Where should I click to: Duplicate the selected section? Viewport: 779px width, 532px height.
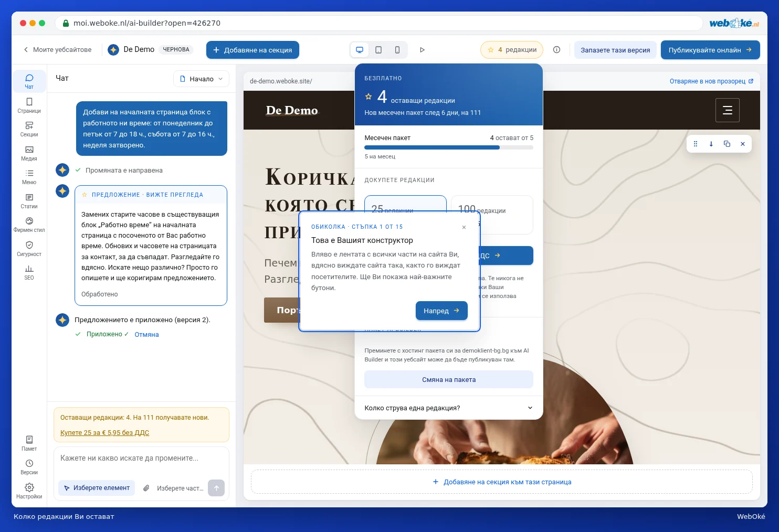click(x=727, y=144)
